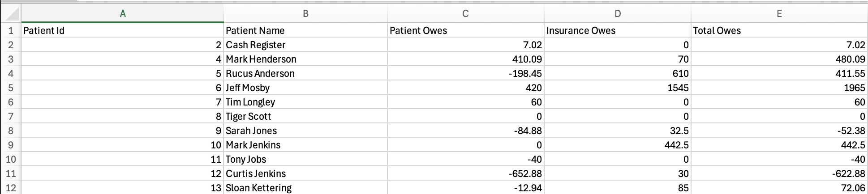
Task: Click the Total Owes header cell
Action: click(x=779, y=30)
